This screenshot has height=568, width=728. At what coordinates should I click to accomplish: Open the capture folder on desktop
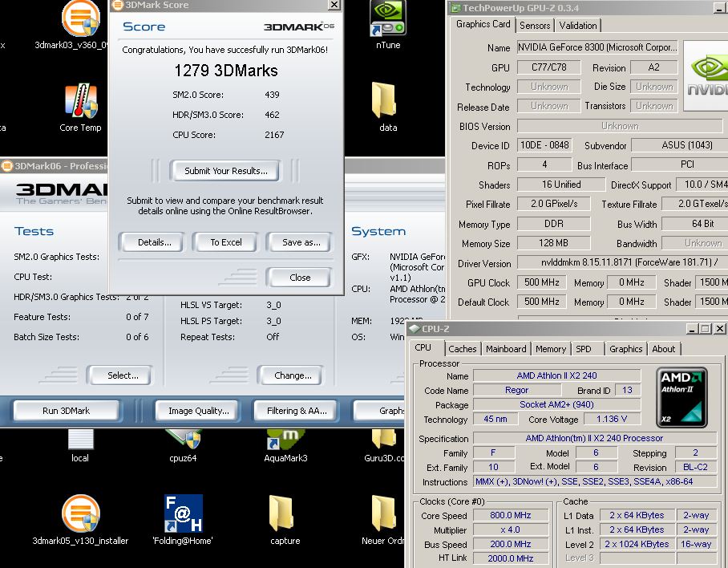[282, 513]
